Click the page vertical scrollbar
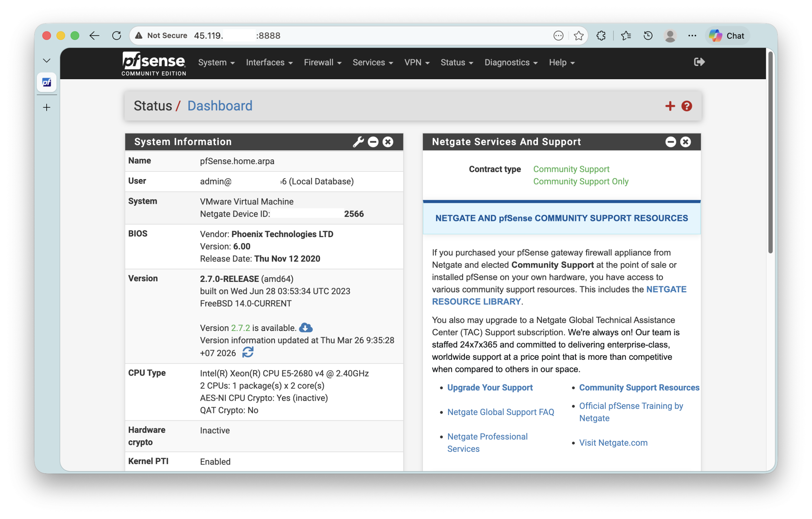This screenshot has height=519, width=812. [770, 152]
